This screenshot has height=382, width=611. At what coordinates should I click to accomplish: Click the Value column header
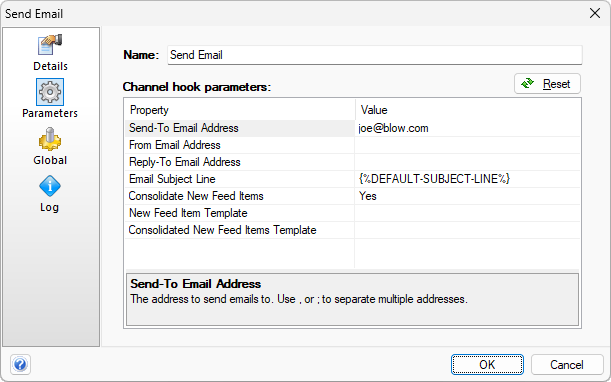[x=468, y=110]
